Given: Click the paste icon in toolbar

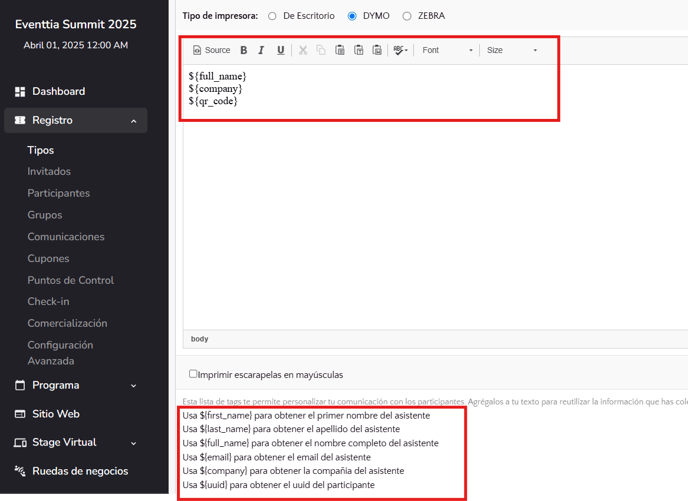Looking at the screenshot, I should [340, 50].
